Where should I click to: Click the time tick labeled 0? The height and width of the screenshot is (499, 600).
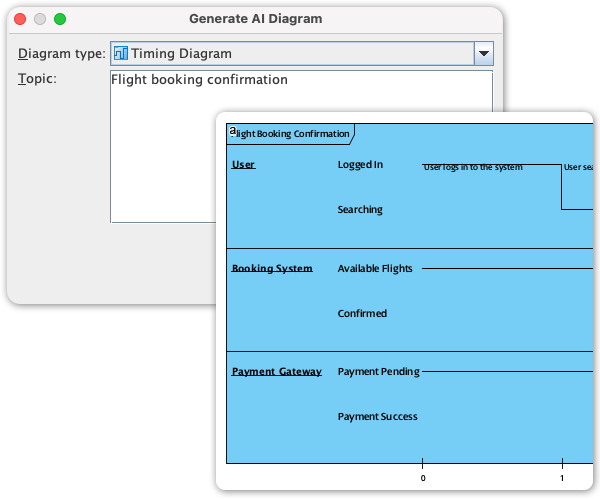423,478
